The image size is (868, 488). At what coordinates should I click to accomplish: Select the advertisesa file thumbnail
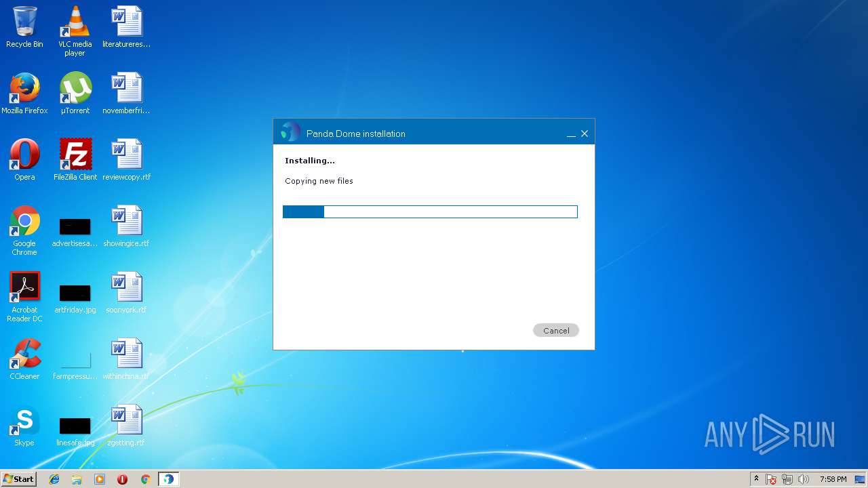[x=75, y=232]
